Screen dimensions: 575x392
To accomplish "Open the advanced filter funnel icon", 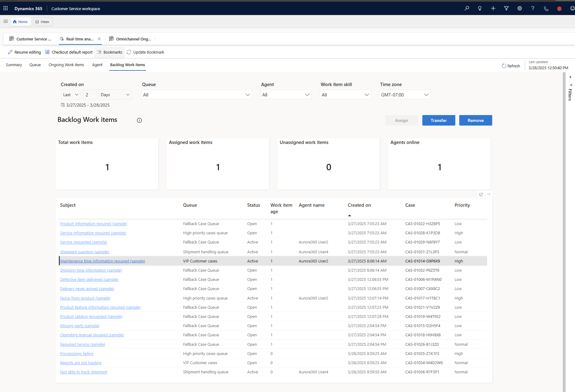I will point(506,8).
